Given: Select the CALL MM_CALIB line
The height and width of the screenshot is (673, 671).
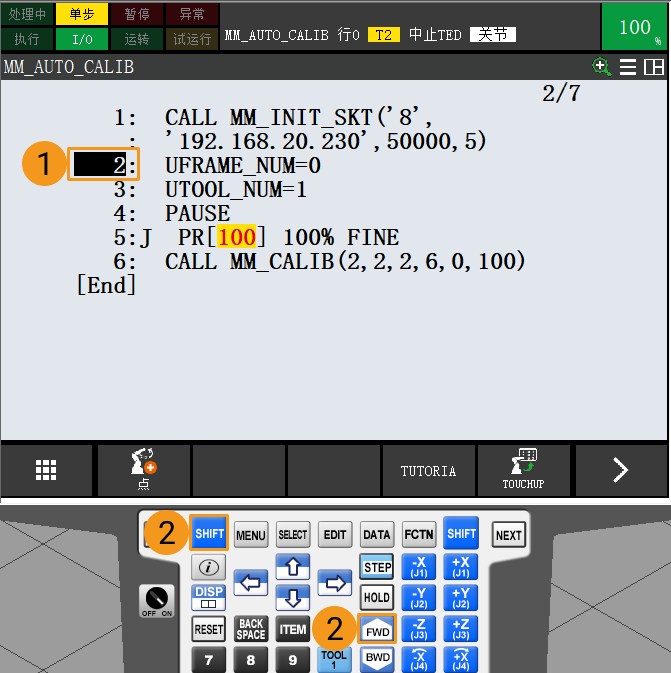Looking at the screenshot, I should tap(345, 261).
